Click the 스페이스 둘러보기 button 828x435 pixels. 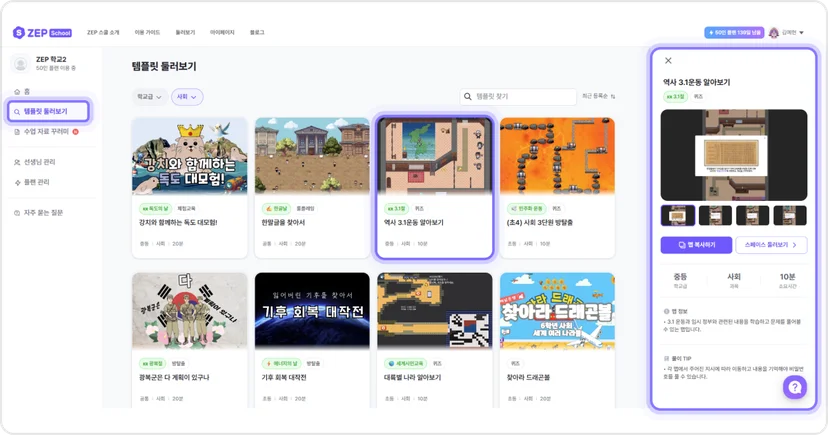click(771, 245)
